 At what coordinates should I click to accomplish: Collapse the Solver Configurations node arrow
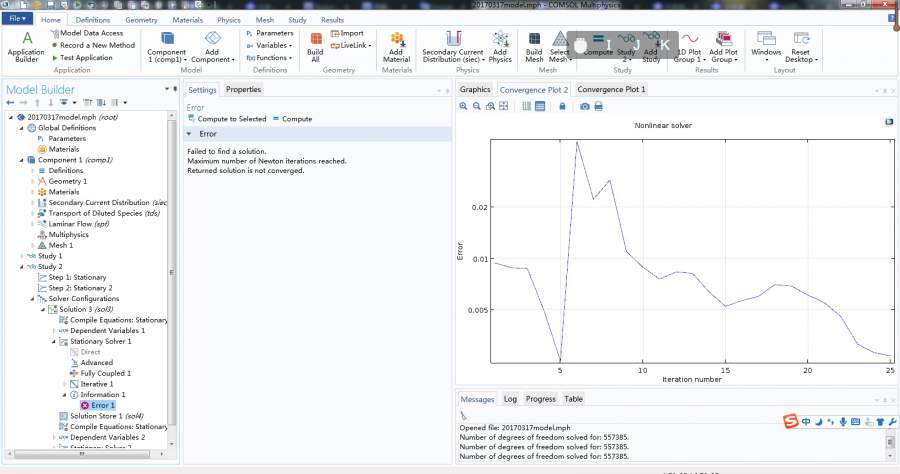coord(32,298)
